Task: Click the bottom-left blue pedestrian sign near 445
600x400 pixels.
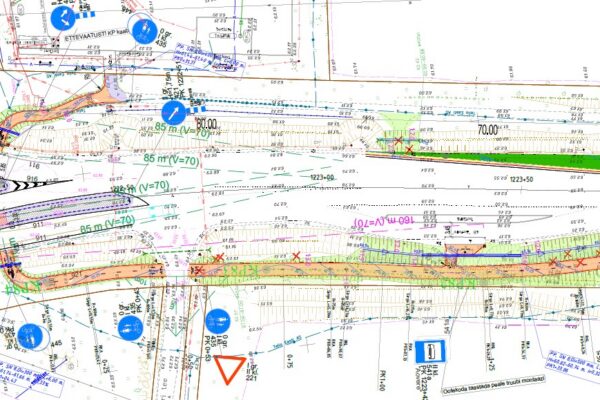Action: coord(30,337)
